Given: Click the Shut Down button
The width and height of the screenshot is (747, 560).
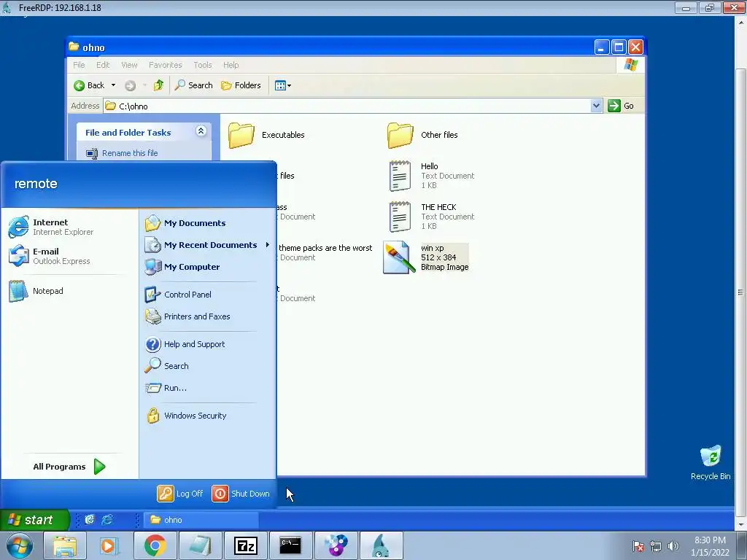Looking at the screenshot, I should coord(241,494).
